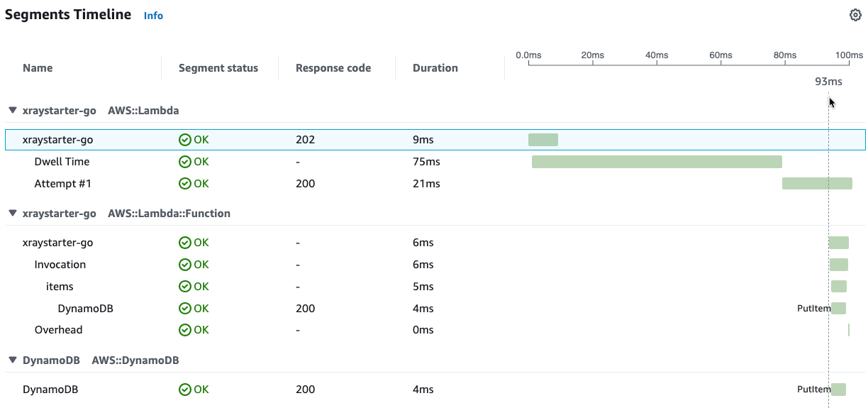The width and height of the screenshot is (868, 408).
Task: Collapse the DynamoDB AWS::DynamoDB group
Action: [x=12, y=360]
